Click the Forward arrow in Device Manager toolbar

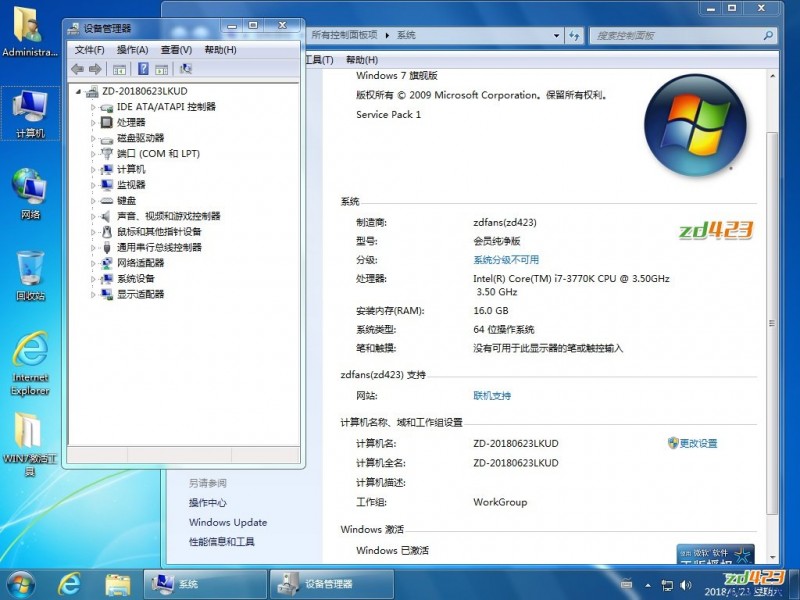pos(95,69)
